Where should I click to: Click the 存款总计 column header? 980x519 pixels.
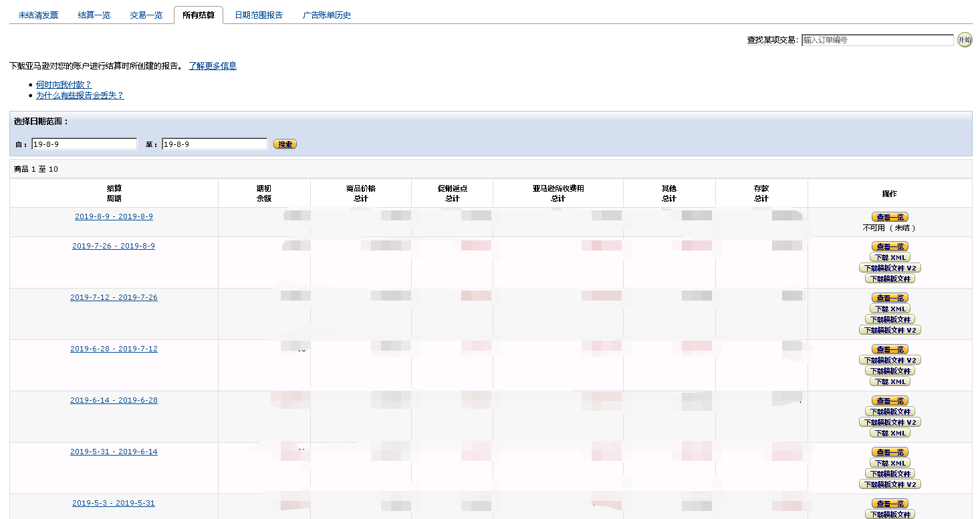pyautogui.click(x=761, y=194)
